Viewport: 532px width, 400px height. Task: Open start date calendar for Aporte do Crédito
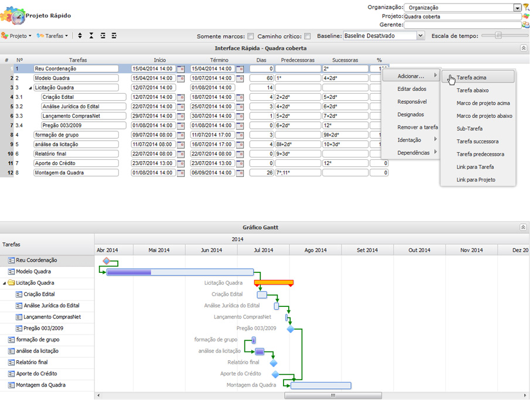point(180,164)
